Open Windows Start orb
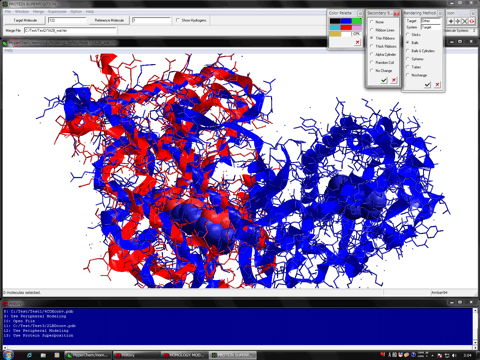Image resolution: width=480 pixels, height=360 pixels. coord(8,355)
